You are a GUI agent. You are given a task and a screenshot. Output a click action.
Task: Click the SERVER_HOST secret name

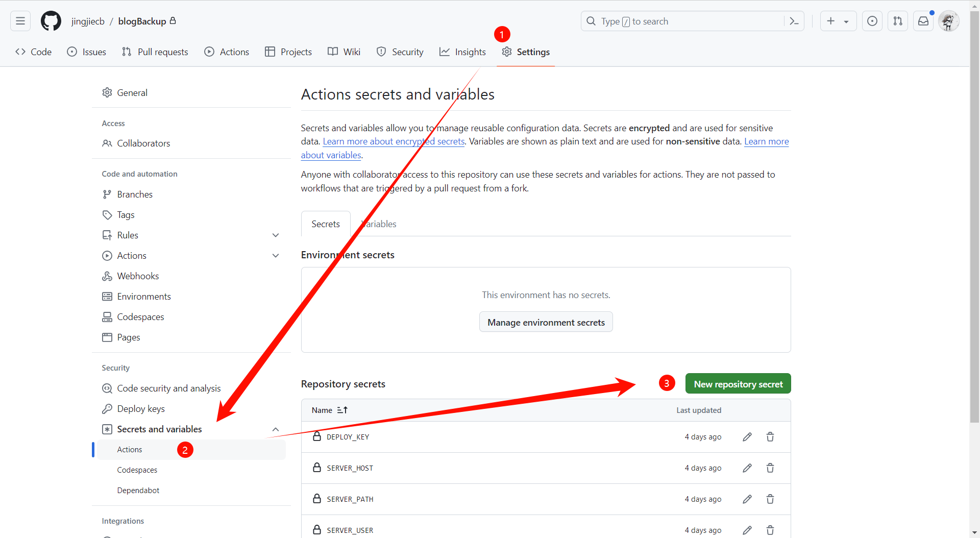[x=350, y=468]
